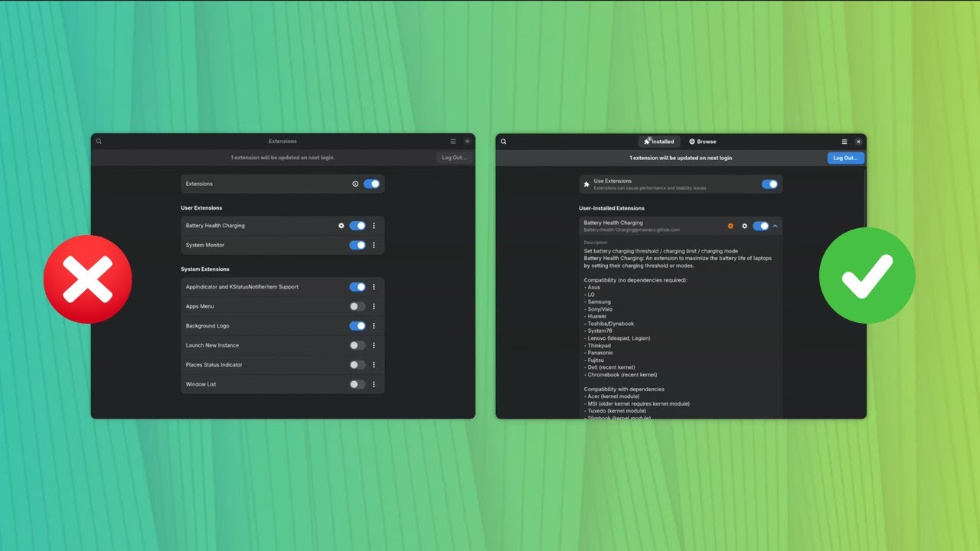Viewport: 980px width, 551px height.
Task: Collapse the Battery Health Charging details chevron
Action: click(x=775, y=226)
